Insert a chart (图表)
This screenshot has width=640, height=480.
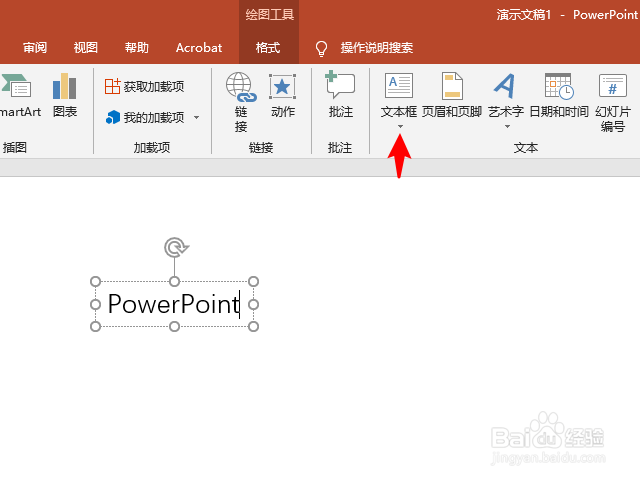point(64,96)
